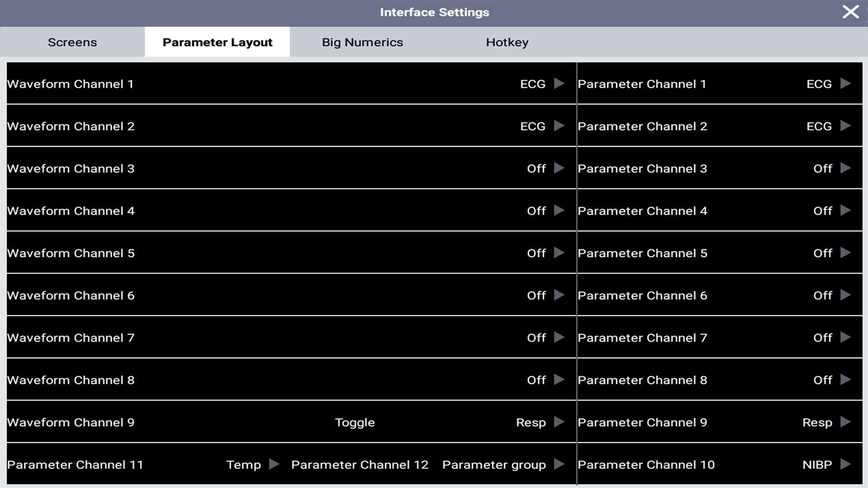Click the Toggle button on Waveform Channel 9
The height and width of the screenshot is (488, 868).
[x=355, y=422]
